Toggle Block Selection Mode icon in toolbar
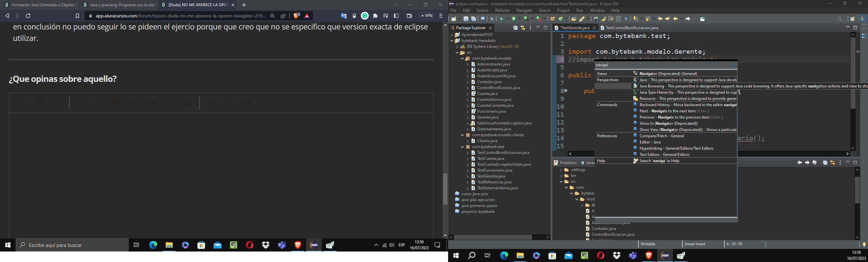The width and height of the screenshot is (868, 262). [618, 19]
